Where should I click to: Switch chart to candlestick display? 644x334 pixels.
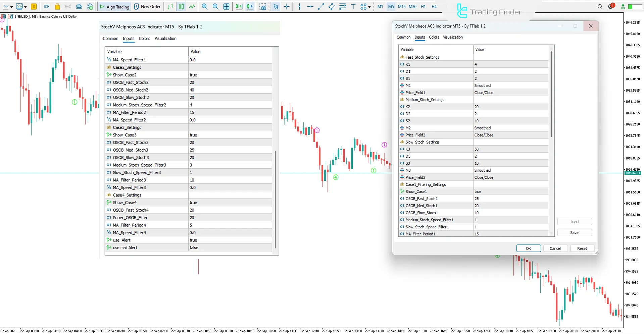click(181, 6)
